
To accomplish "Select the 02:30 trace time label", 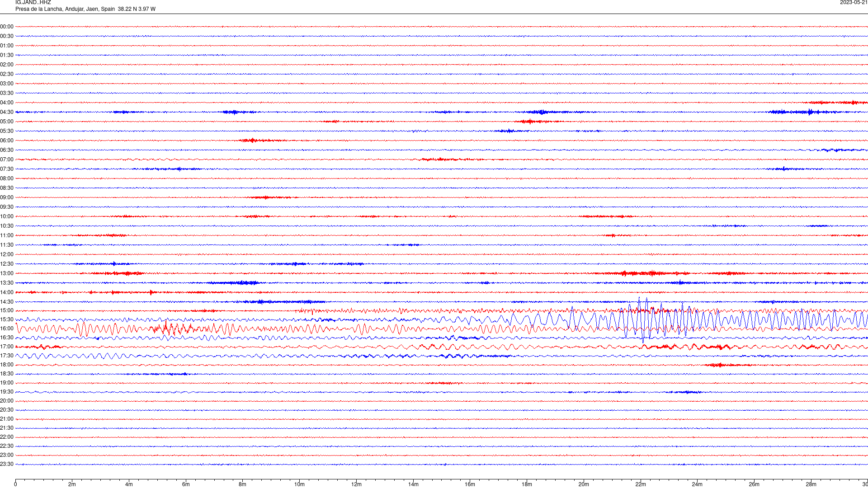I will pyautogui.click(x=7, y=74).
